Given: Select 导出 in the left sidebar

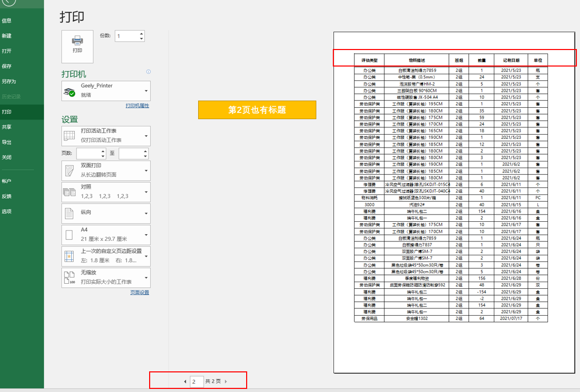Looking at the screenshot, I should 6,142.
